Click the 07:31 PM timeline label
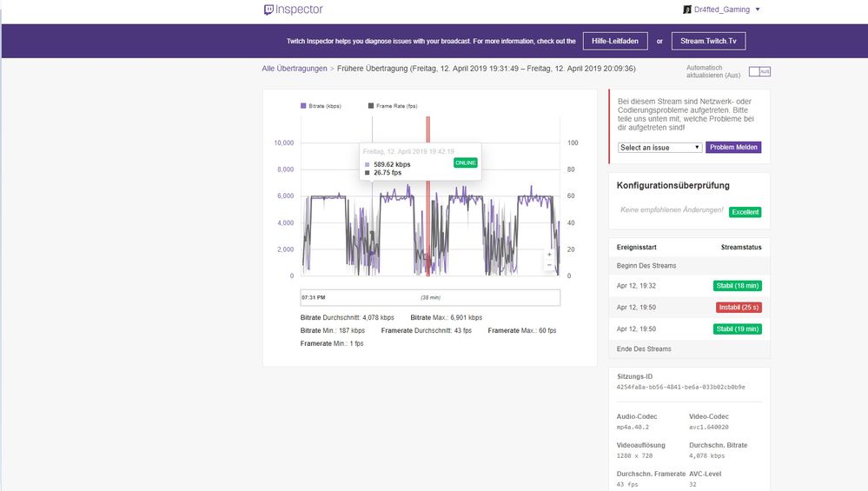 coord(314,298)
